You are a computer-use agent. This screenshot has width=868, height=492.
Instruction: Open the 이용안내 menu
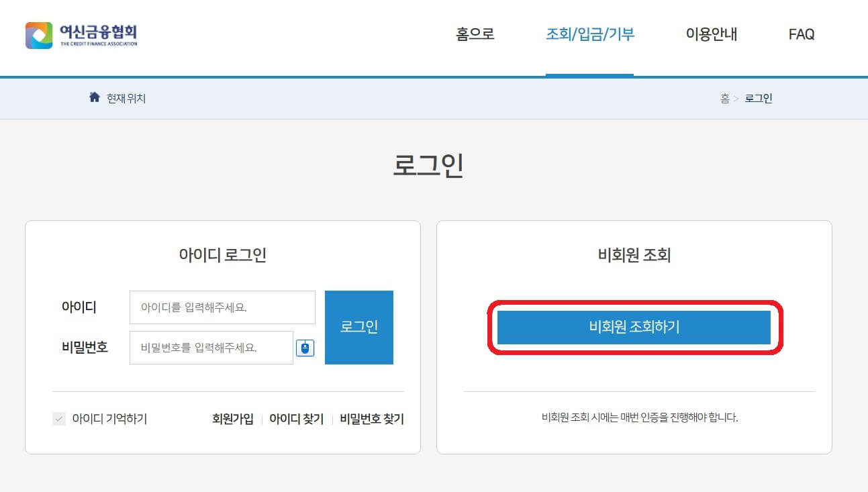[712, 34]
